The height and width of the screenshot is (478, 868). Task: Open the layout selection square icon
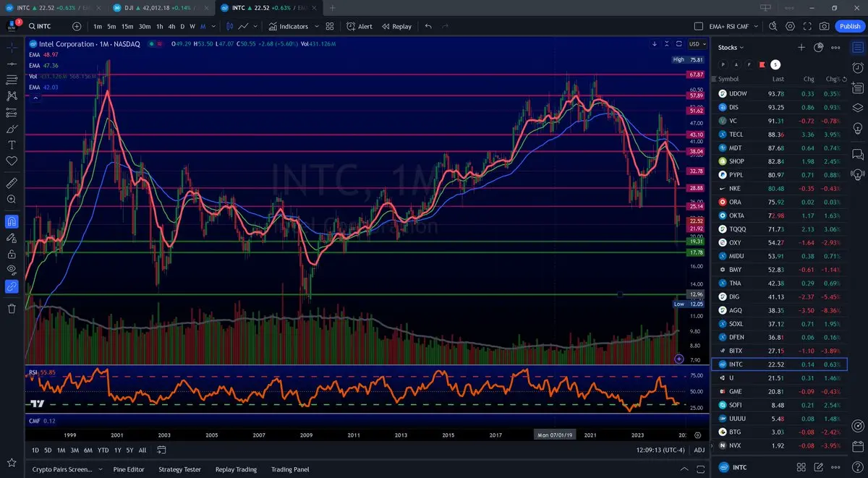[699, 26]
